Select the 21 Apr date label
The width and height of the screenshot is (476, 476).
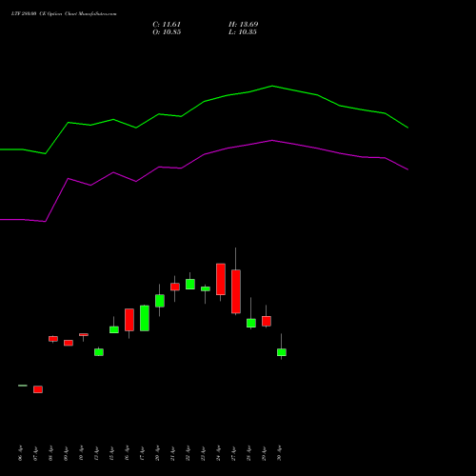pyautogui.click(x=173, y=453)
